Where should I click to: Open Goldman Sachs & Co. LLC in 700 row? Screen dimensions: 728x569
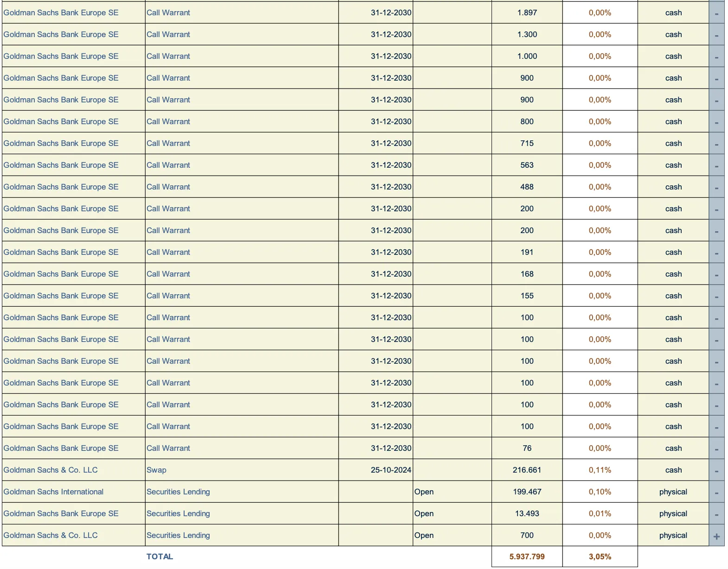click(x=51, y=535)
